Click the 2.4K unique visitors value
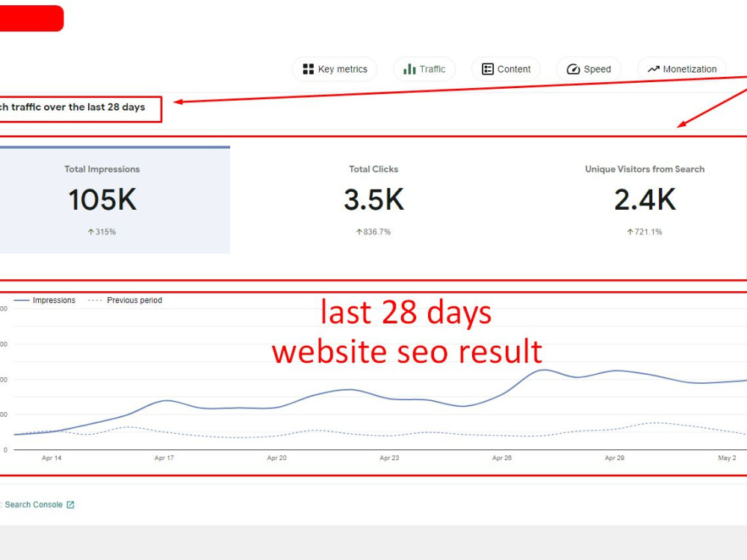 [645, 199]
